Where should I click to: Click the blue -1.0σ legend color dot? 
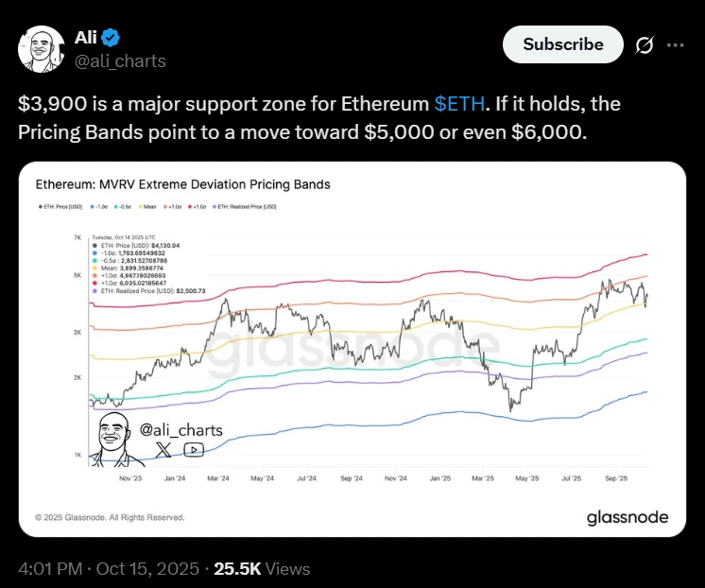point(94,206)
